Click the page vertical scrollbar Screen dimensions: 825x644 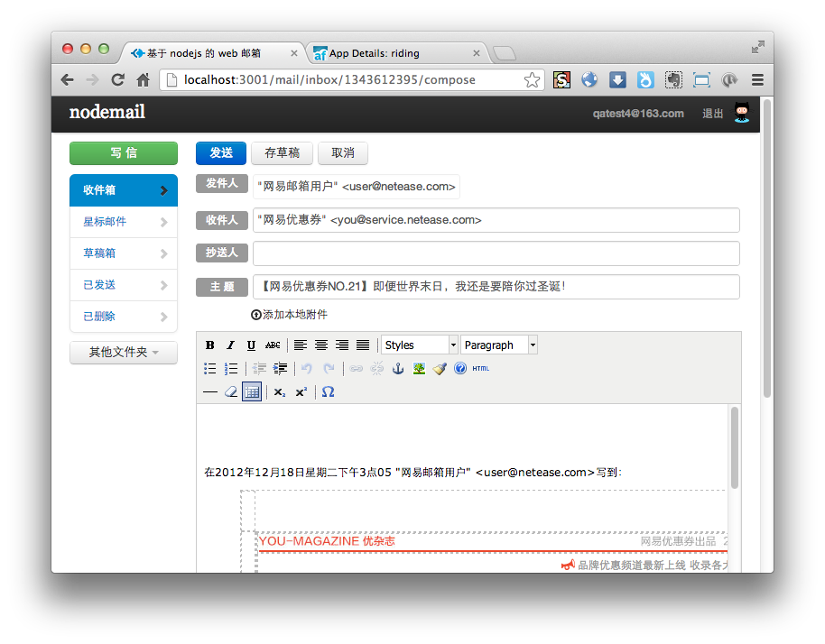pos(766,249)
